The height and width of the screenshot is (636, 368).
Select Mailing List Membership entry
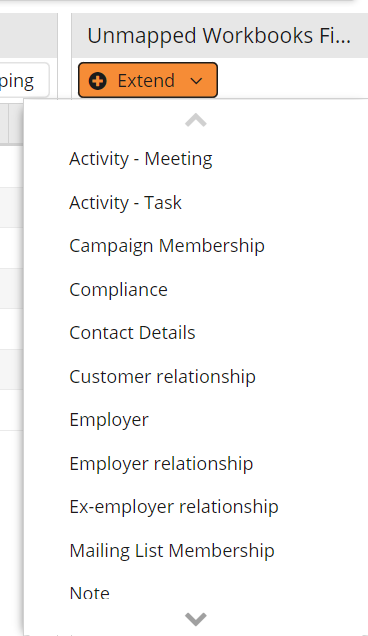(x=172, y=550)
